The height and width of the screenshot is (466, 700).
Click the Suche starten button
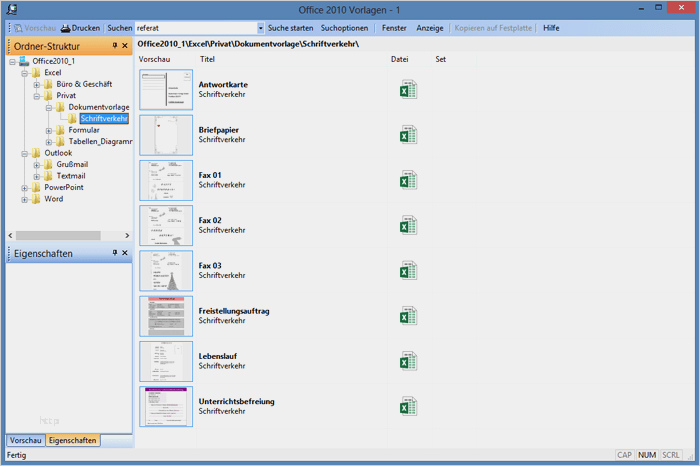(290, 28)
